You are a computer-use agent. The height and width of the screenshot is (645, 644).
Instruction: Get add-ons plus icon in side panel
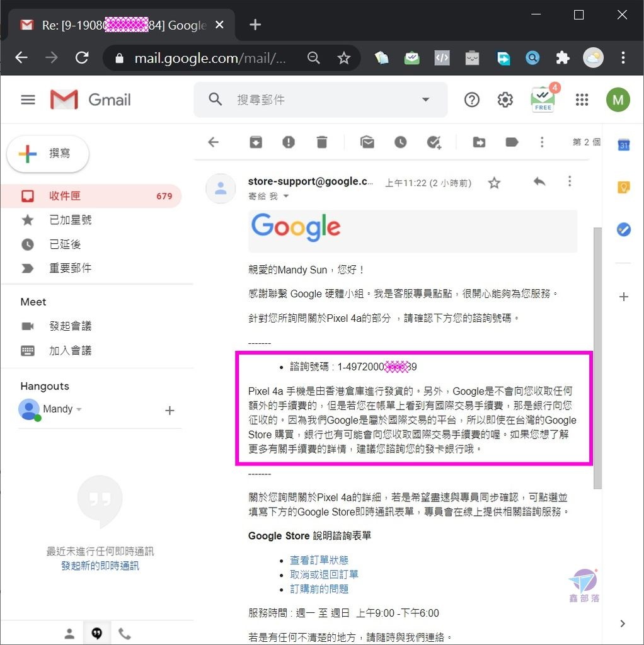click(x=624, y=297)
